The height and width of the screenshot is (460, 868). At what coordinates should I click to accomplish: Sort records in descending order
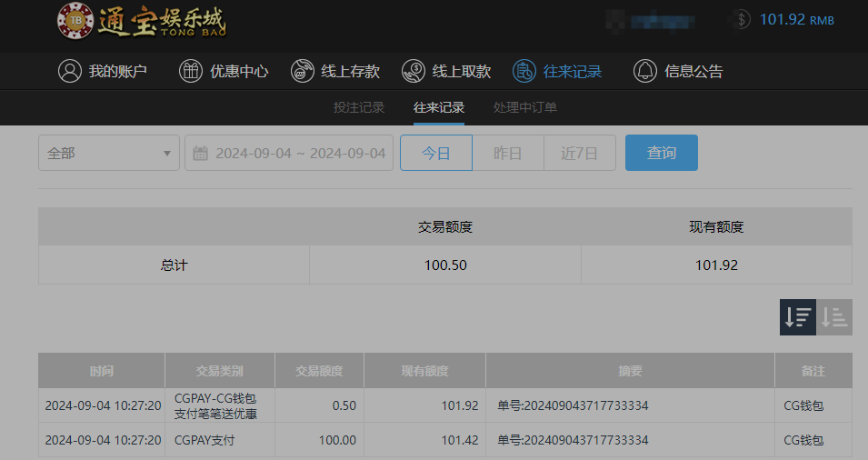coord(798,317)
